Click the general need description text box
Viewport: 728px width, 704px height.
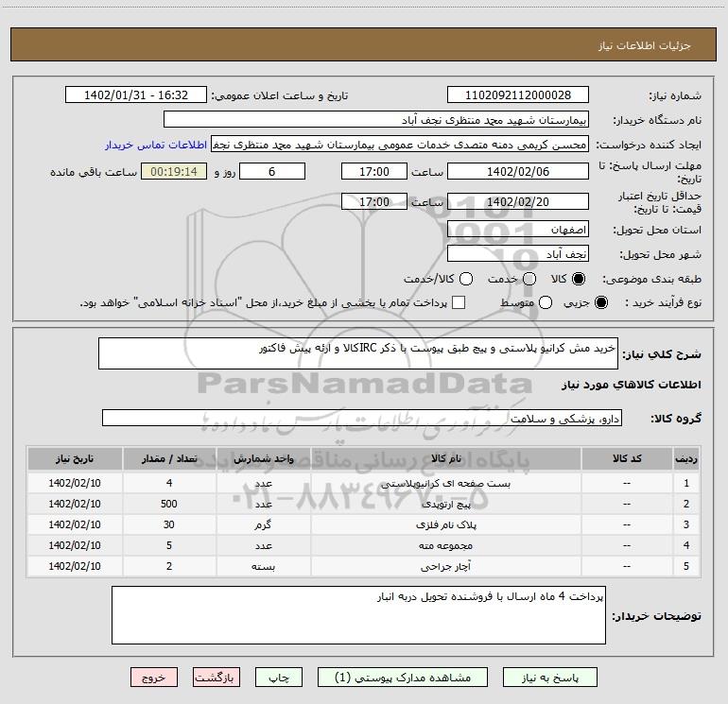[x=358, y=353]
